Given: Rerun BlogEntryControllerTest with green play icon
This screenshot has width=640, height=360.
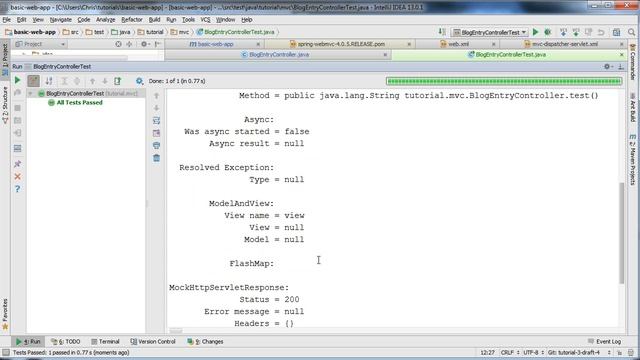Looking at the screenshot, I should point(18,80).
